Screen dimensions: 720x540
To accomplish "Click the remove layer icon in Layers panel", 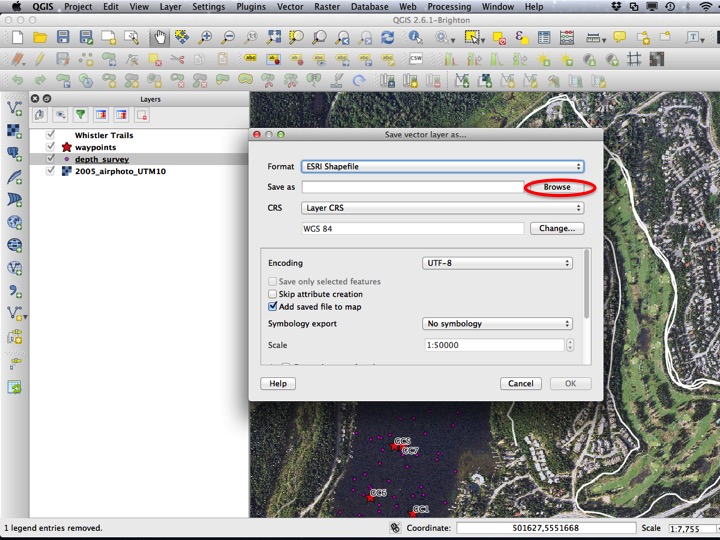I will pyautogui.click(x=142, y=115).
